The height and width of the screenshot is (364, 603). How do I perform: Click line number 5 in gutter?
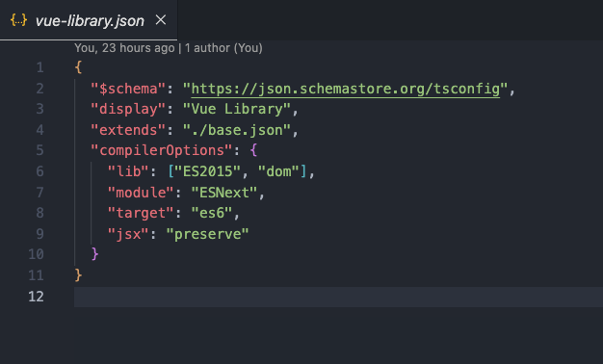pos(40,150)
